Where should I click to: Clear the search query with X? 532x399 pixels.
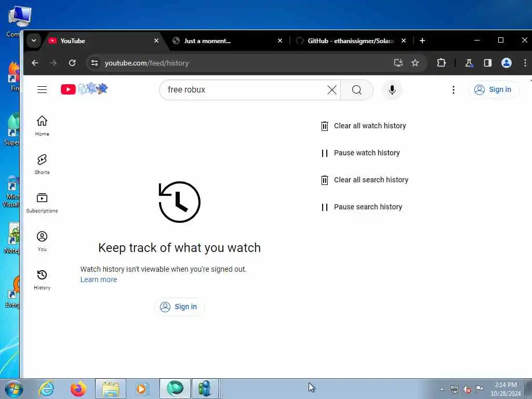tap(332, 89)
